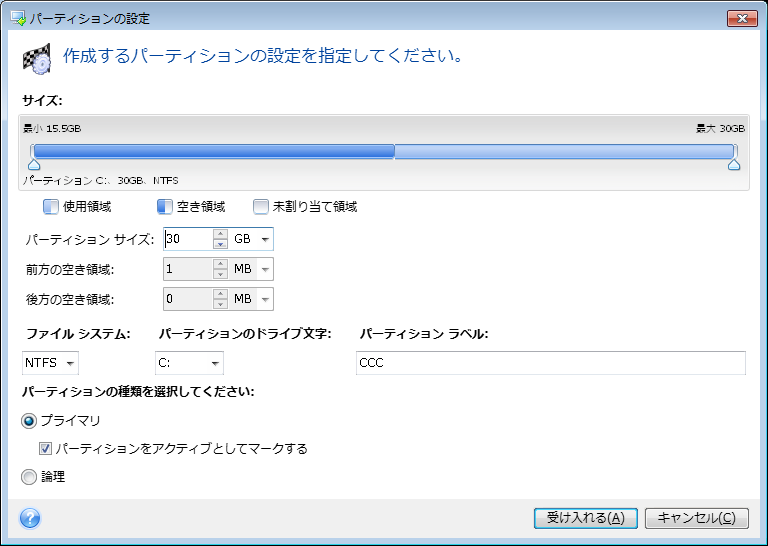Toggle mark partition as active checkbox
Image resolution: width=768 pixels, height=546 pixels.
coord(46,449)
